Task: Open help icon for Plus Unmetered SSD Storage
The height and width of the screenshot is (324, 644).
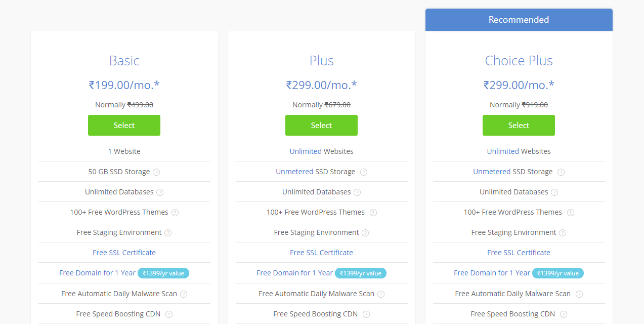Action: (x=364, y=172)
